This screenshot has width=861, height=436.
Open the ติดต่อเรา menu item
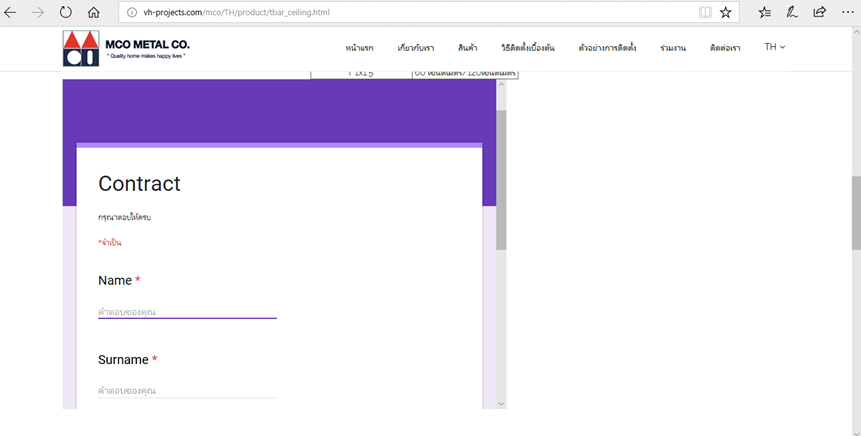[x=725, y=48]
